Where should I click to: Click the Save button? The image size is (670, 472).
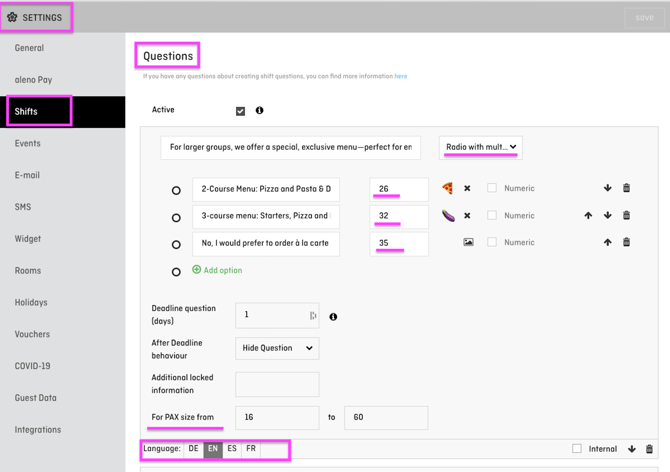click(644, 17)
